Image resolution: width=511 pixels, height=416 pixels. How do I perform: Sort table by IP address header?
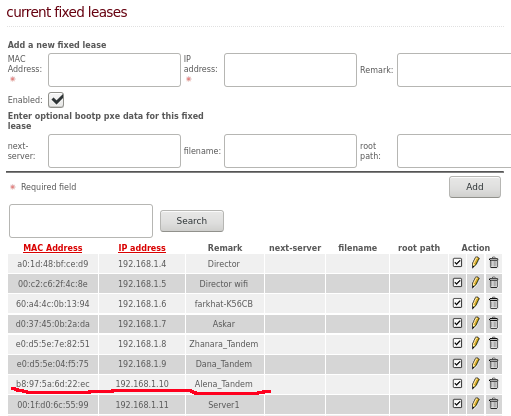point(142,248)
